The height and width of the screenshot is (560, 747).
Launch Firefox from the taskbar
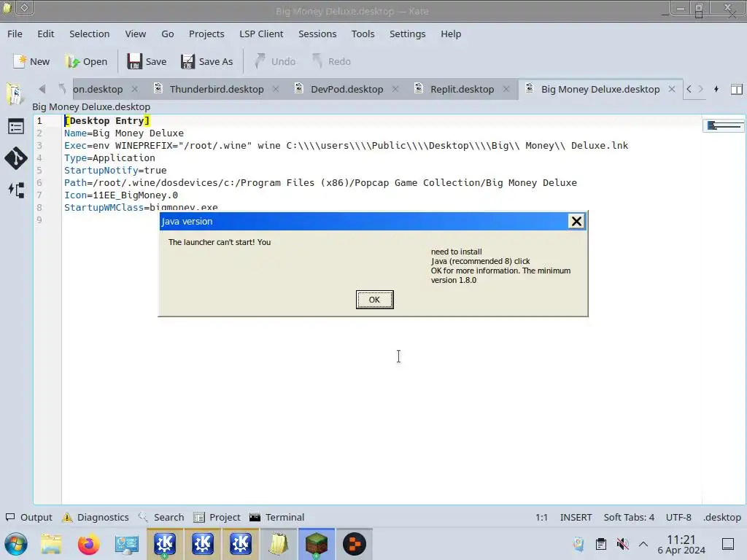pyautogui.click(x=88, y=544)
